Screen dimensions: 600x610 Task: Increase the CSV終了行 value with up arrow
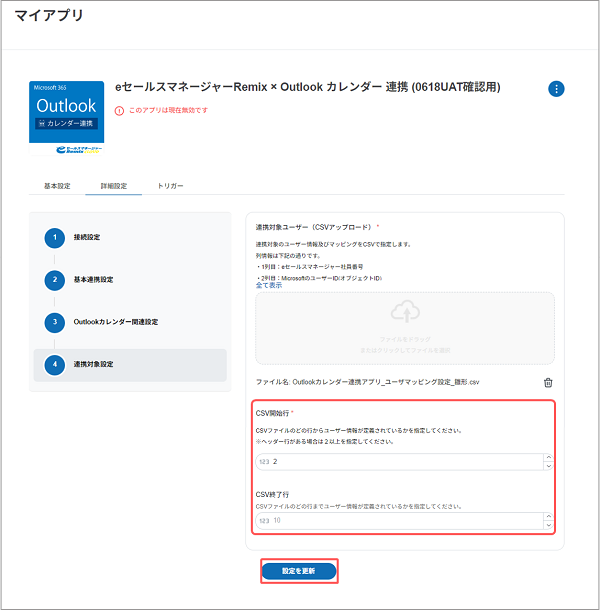pos(547,516)
